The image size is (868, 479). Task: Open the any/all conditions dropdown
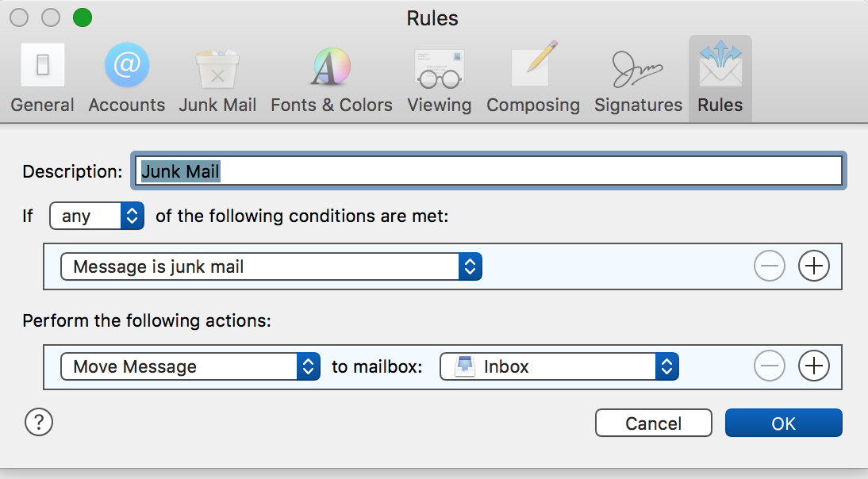(x=97, y=216)
